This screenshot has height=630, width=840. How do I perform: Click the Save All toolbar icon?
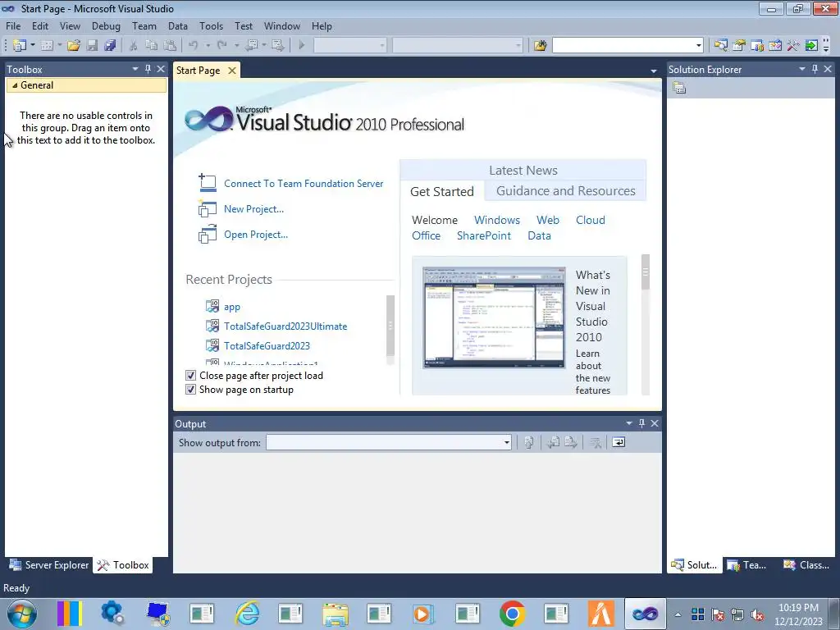(x=110, y=46)
